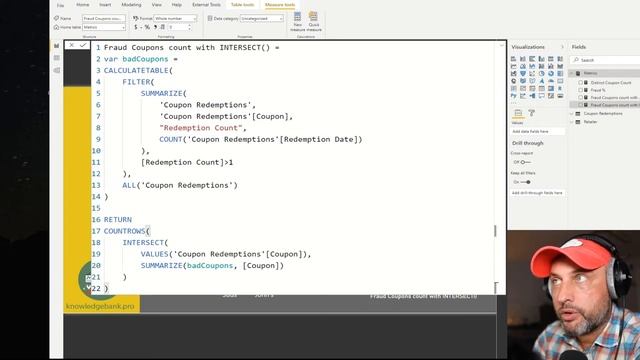
Task: Select the Map visual
Action: [513, 81]
